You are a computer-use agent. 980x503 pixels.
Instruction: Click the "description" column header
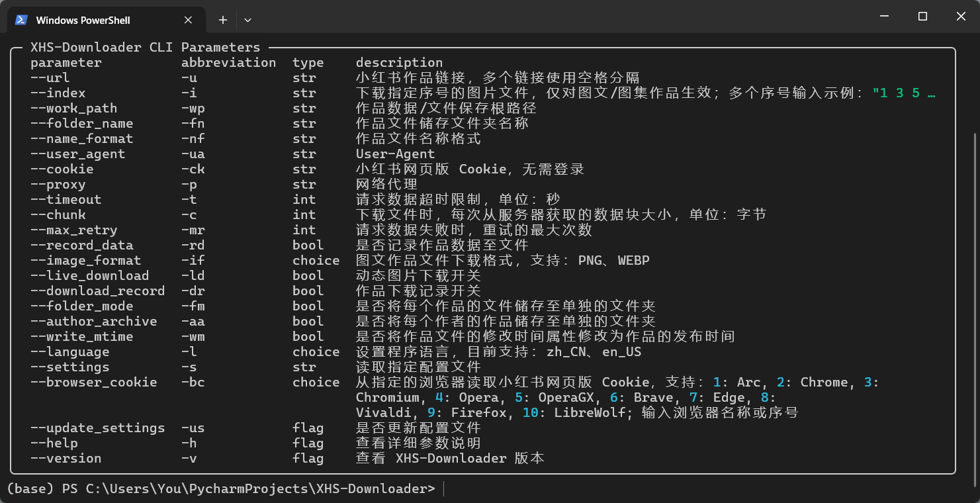pos(399,63)
